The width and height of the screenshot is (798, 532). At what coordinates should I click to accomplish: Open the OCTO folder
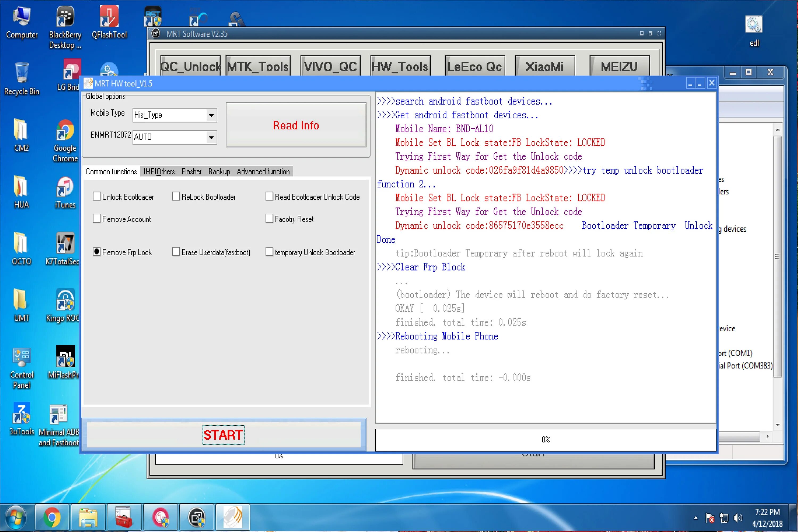(21, 248)
